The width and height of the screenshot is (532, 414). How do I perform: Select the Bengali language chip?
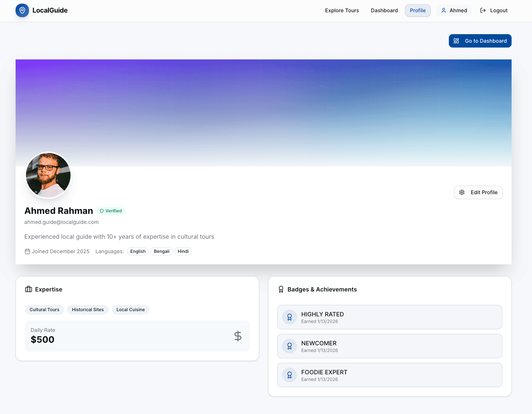(x=161, y=251)
